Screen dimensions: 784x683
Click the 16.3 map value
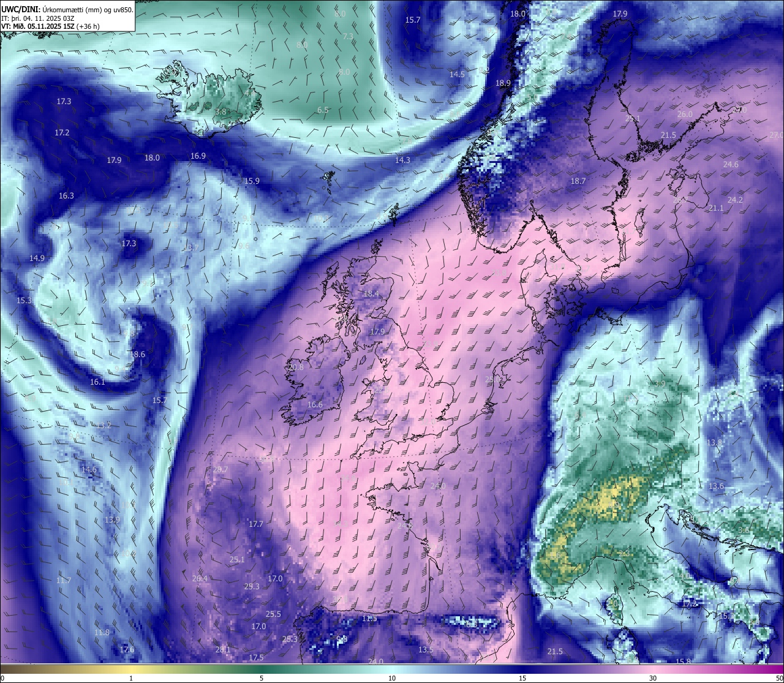(66, 196)
